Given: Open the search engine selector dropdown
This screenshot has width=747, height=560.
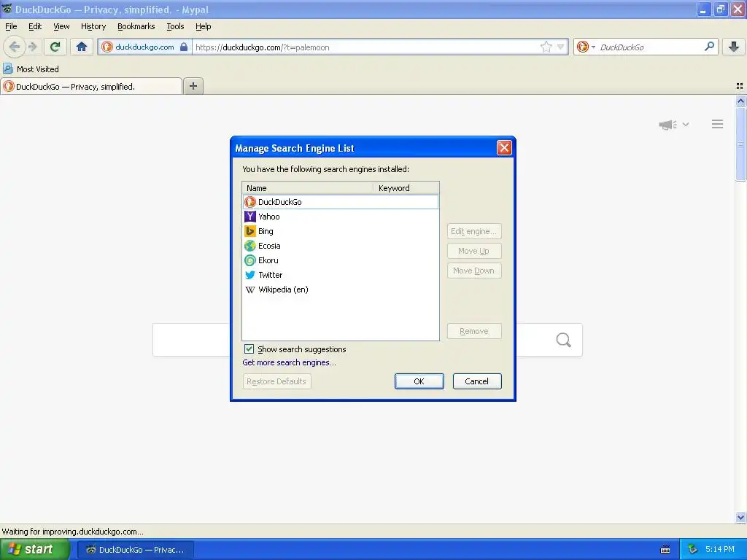Looking at the screenshot, I should (586, 47).
